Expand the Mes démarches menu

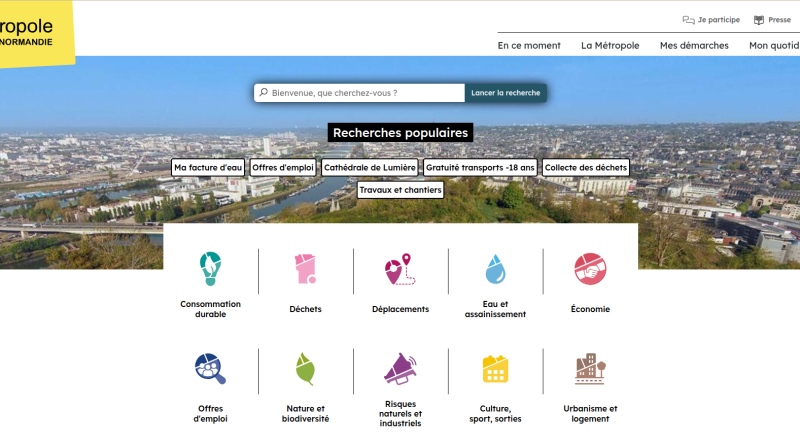(694, 45)
